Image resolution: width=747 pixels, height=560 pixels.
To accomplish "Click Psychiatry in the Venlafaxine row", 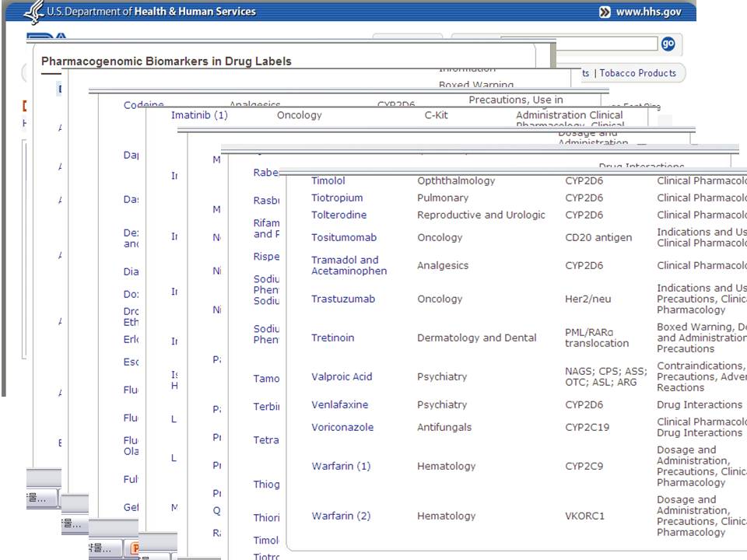I will 442,404.
